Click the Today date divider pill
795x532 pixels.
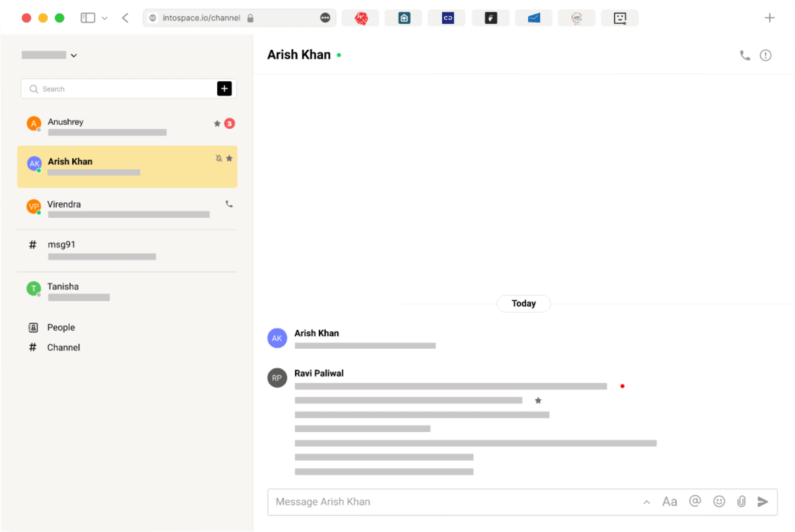(x=523, y=303)
